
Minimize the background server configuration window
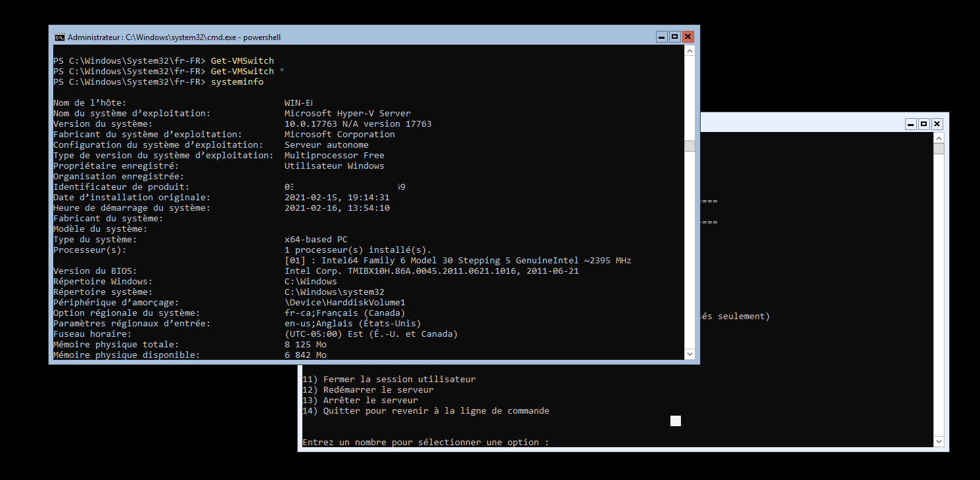tap(911, 123)
